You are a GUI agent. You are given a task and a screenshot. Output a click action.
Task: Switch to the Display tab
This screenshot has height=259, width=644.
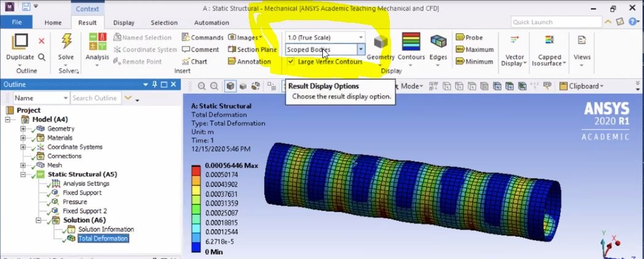coord(123,23)
